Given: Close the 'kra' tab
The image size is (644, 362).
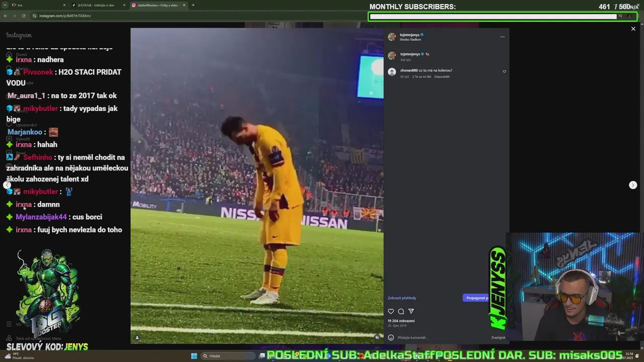Looking at the screenshot, I should [64, 5].
